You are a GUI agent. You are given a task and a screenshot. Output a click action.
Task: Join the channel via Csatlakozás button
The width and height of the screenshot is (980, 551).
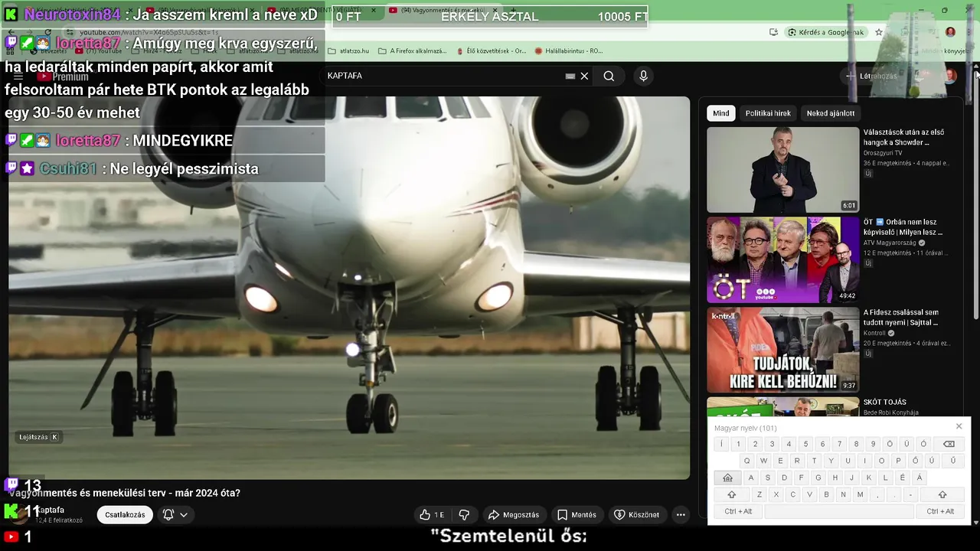coord(125,515)
